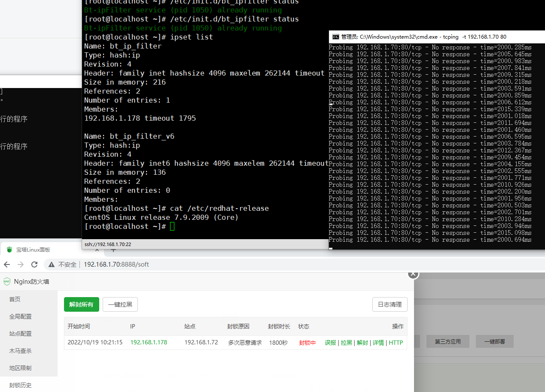Click the 不安全 label in the address bar
Image resolution: width=545 pixels, height=392 pixels.
67,264
